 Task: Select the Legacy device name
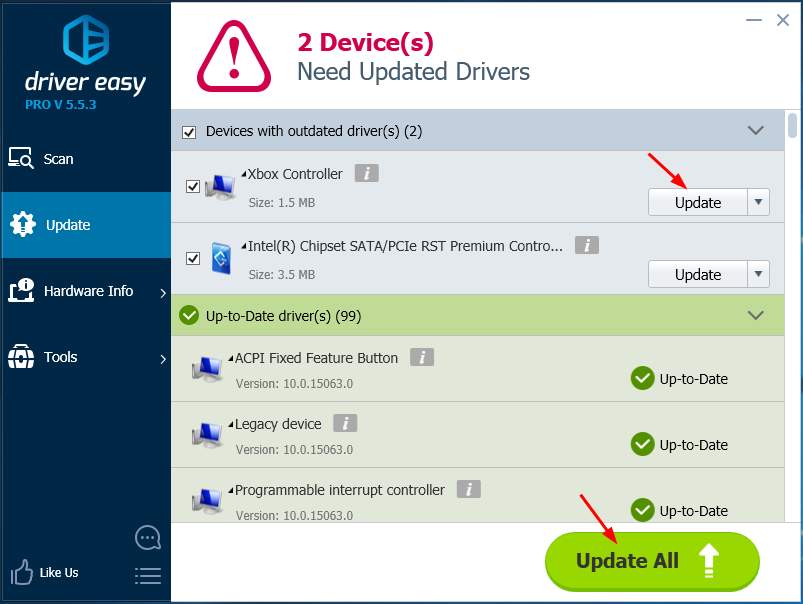(x=278, y=424)
